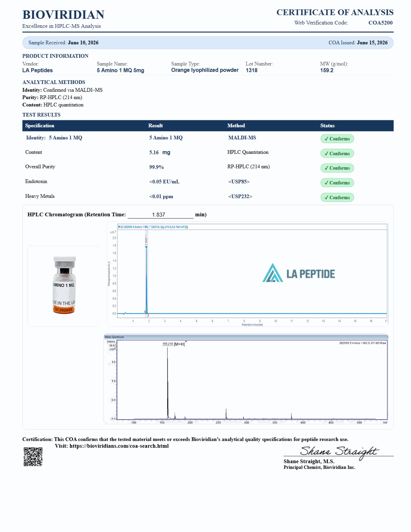The image size is (411, 532).
Task: Click sample name 5 Amino 1 MQ 5mg
Action: point(121,70)
